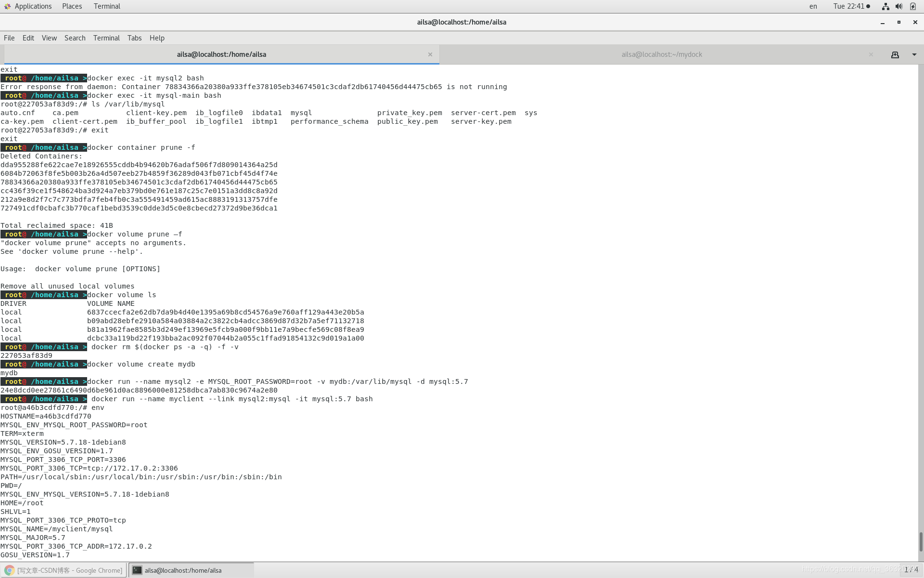Expand the tab list dropdown arrow
The width and height of the screenshot is (924, 578).
coord(914,55)
